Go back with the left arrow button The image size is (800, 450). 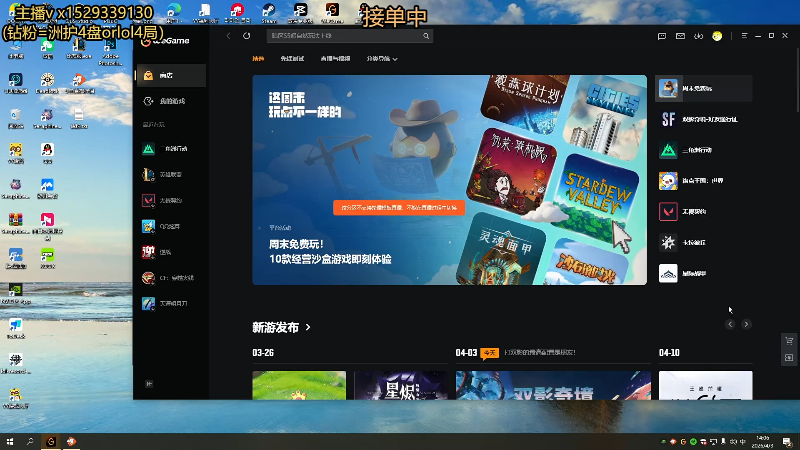pos(229,36)
